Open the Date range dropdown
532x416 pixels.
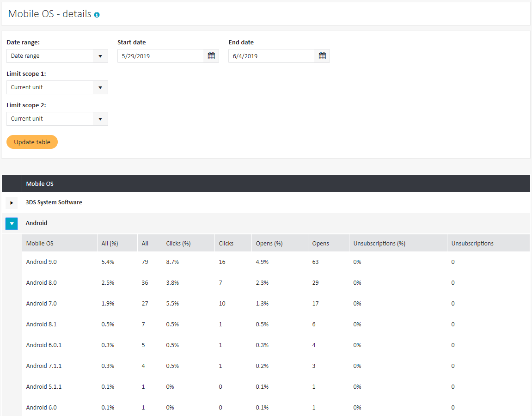click(x=57, y=56)
